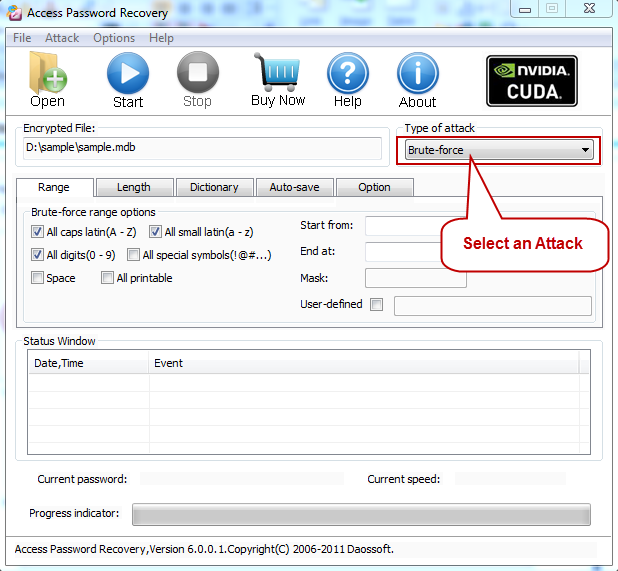Click the Current password value field
This screenshot has height=571, width=618.
tap(242, 479)
